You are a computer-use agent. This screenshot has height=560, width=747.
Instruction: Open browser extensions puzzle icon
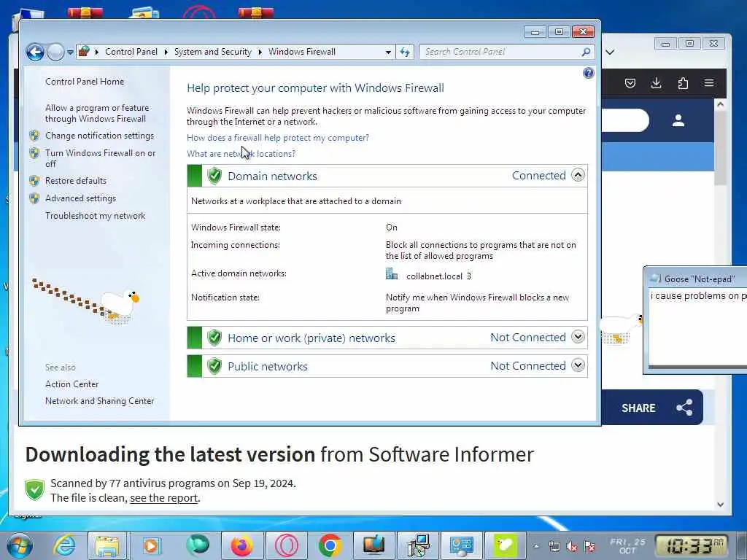pyautogui.click(x=683, y=83)
